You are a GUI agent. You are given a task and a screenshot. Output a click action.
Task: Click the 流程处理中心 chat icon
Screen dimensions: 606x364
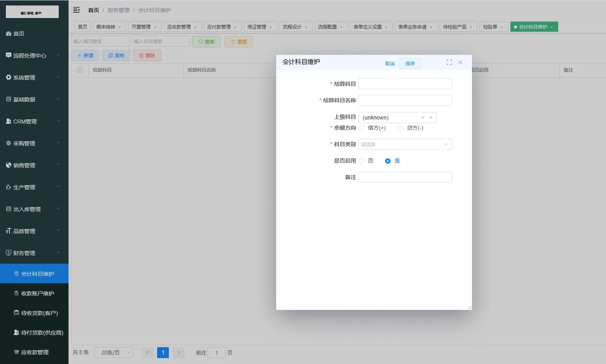point(8,55)
